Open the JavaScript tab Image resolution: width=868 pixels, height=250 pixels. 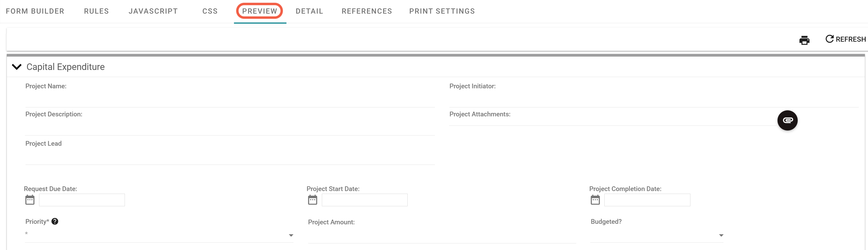click(153, 11)
